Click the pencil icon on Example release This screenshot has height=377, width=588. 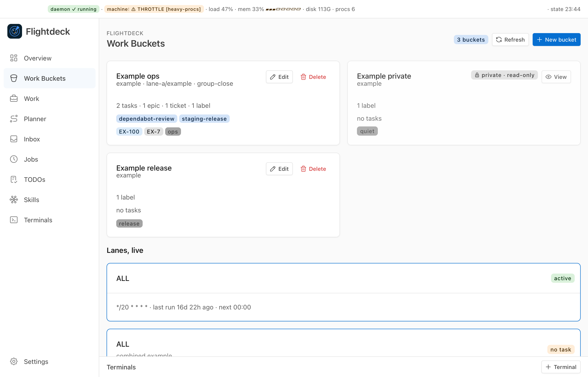pos(273,169)
